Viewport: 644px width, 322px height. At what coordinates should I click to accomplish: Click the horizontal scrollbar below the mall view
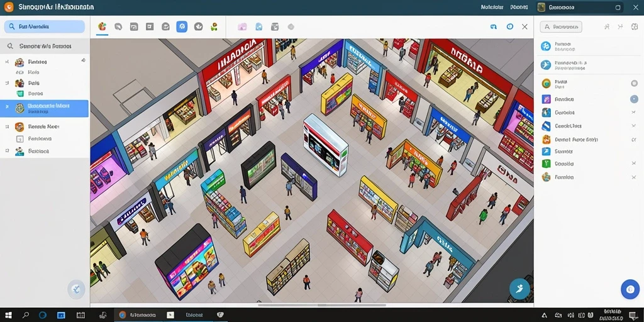322,305
